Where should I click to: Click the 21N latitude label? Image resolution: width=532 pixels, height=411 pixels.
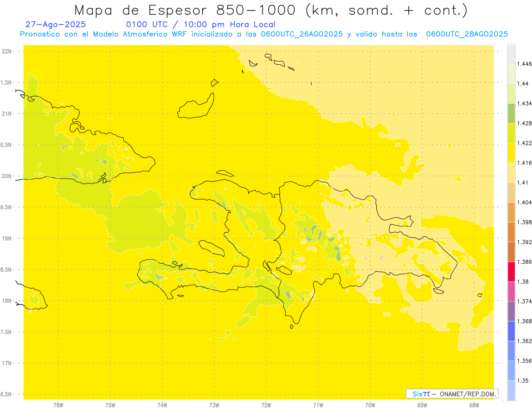pos(7,114)
